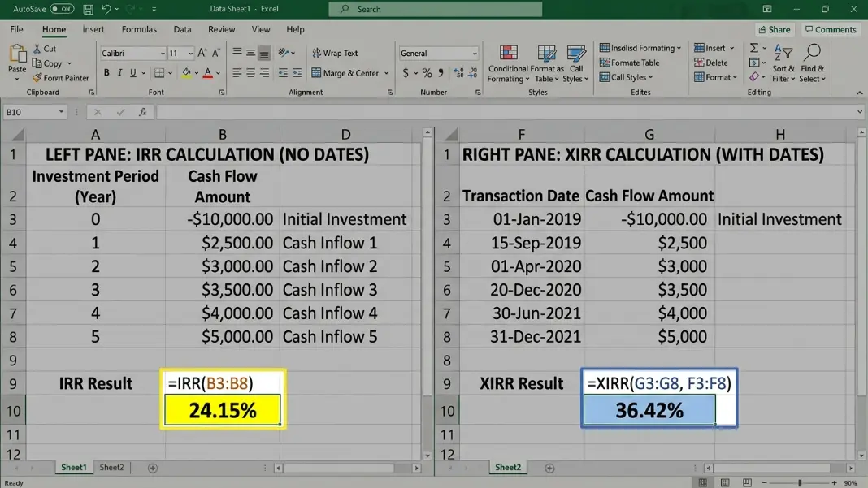This screenshot has height=488, width=868.
Task: Click the Borders icon
Action: 159,73
